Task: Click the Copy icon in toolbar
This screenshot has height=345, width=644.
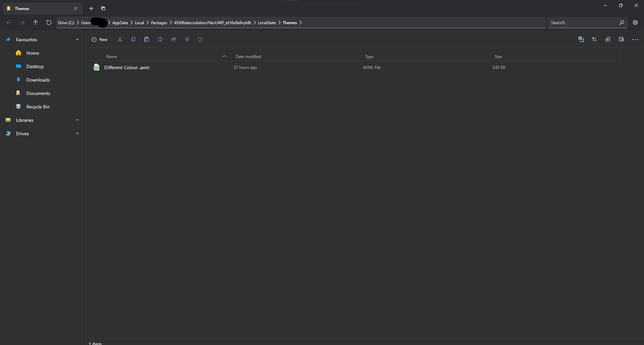Action: pyautogui.click(x=133, y=39)
